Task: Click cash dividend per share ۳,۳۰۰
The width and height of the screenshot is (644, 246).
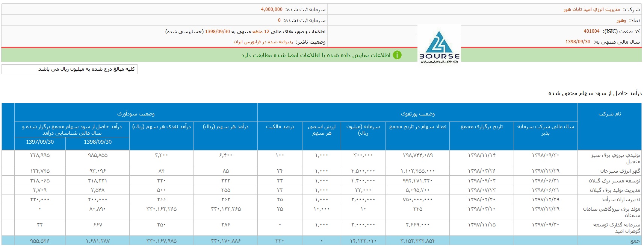Action: pos(162,155)
